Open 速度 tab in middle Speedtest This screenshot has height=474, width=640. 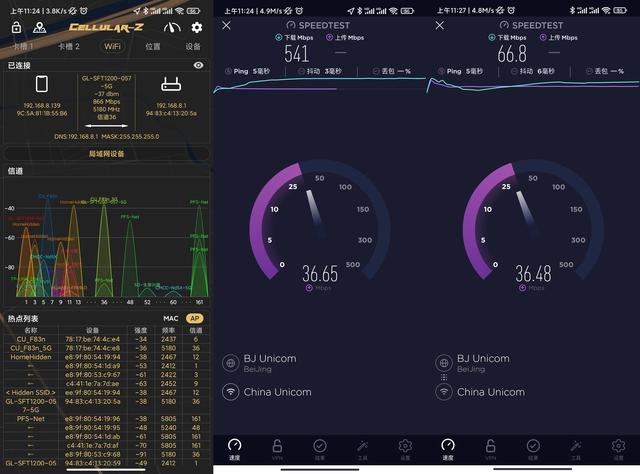pos(234,450)
